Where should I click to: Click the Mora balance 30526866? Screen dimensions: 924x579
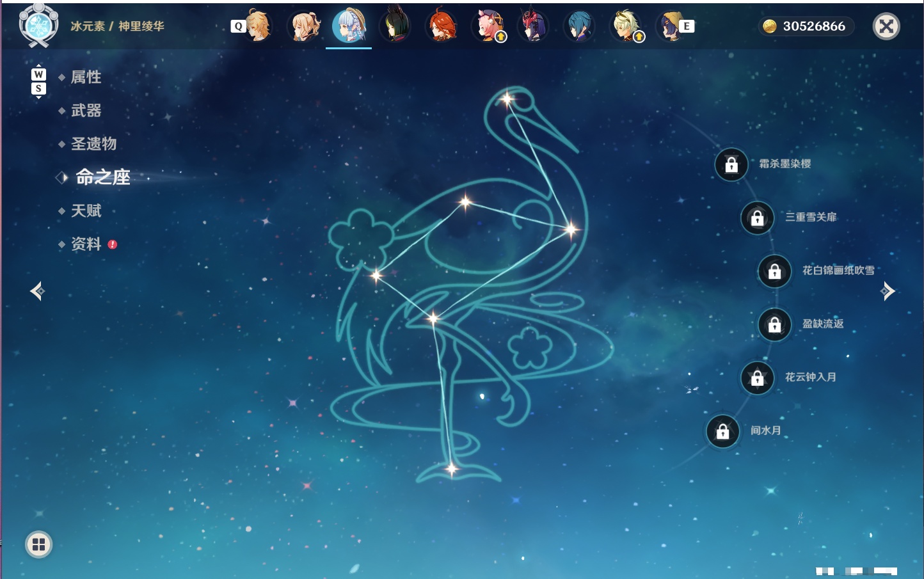pos(814,26)
